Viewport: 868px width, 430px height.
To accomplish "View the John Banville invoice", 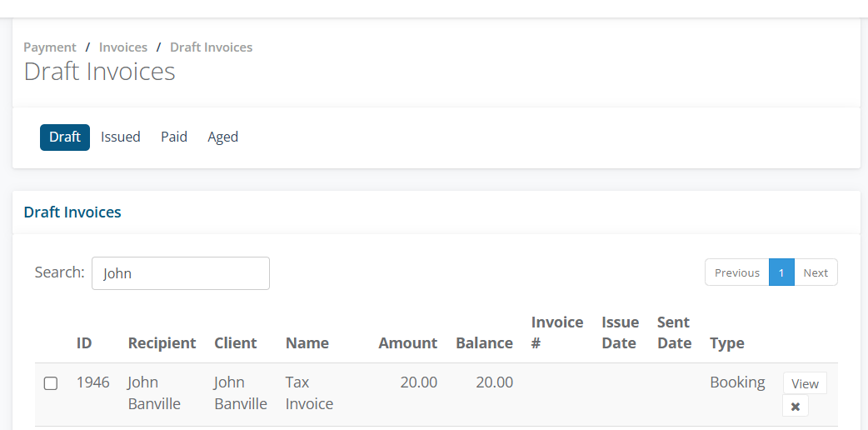I will [805, 383].
